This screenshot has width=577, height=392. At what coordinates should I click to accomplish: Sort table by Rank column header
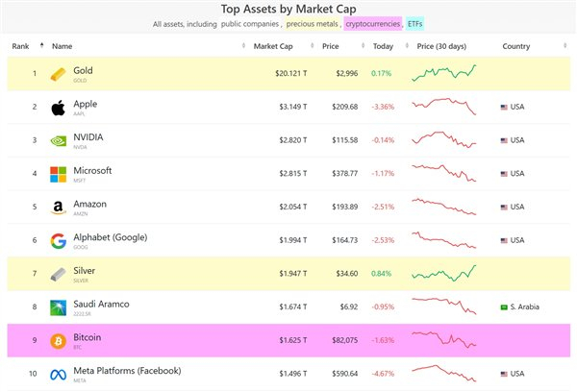coord(21,46)
